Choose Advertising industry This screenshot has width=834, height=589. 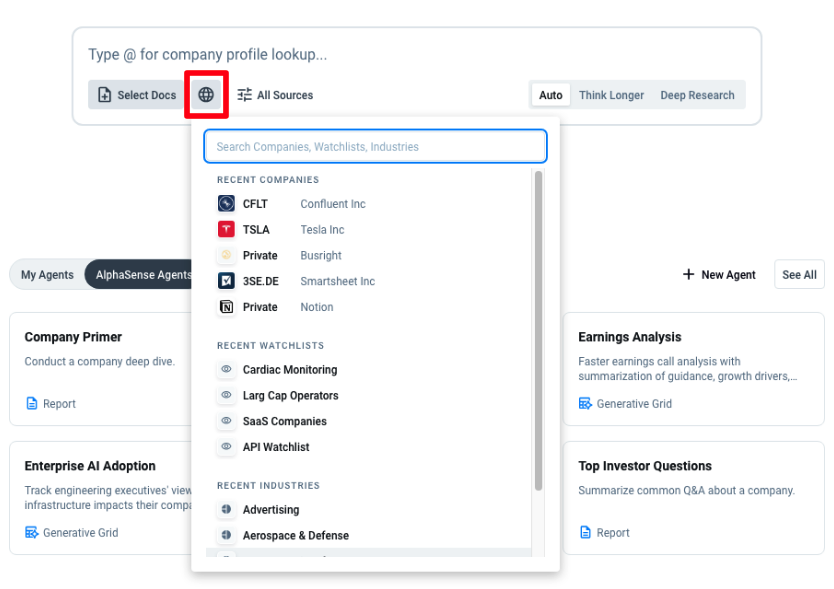point(270,510)
